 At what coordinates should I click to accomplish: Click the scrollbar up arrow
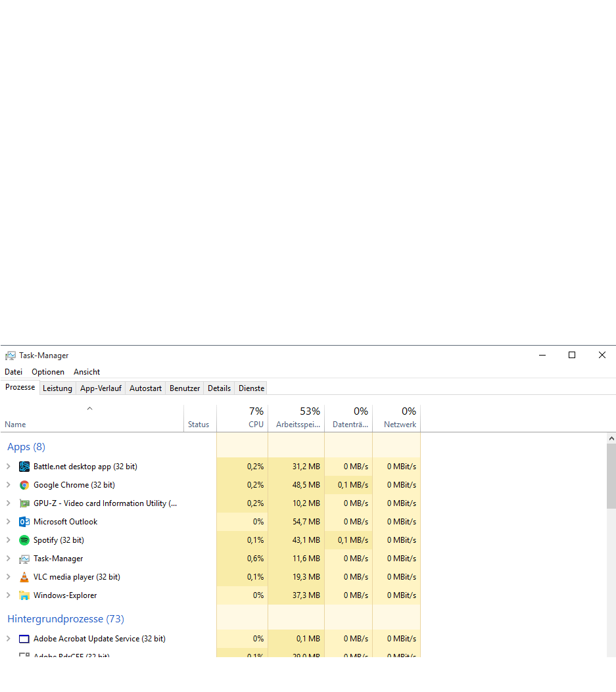coord(611,438)
